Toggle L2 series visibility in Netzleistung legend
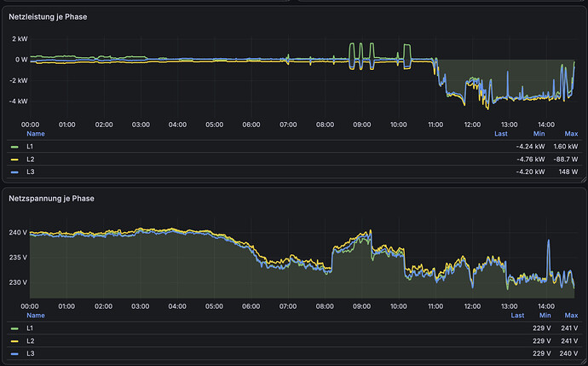The height and width of the screenshot is (366, 588). coord(30,160)
